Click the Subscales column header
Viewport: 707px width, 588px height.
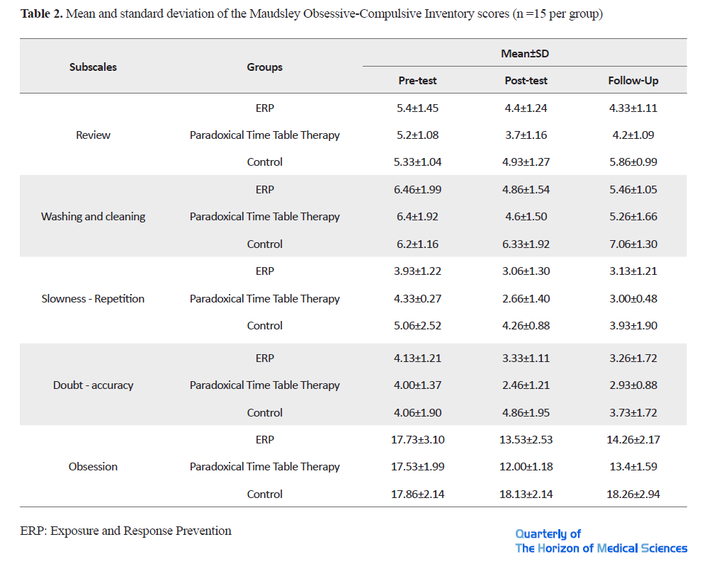coord(93,67)
